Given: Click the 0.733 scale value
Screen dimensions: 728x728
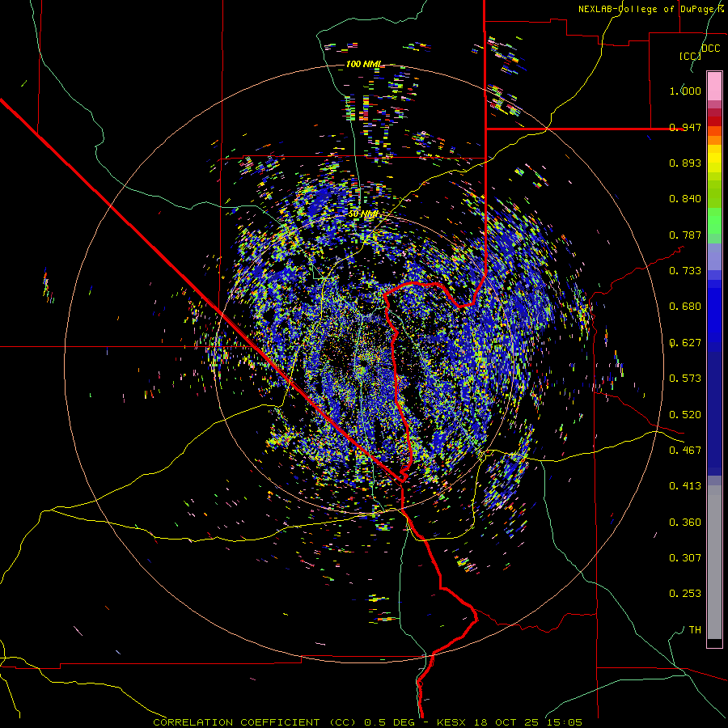Looking at the screenshot, I should coord(685,271).
